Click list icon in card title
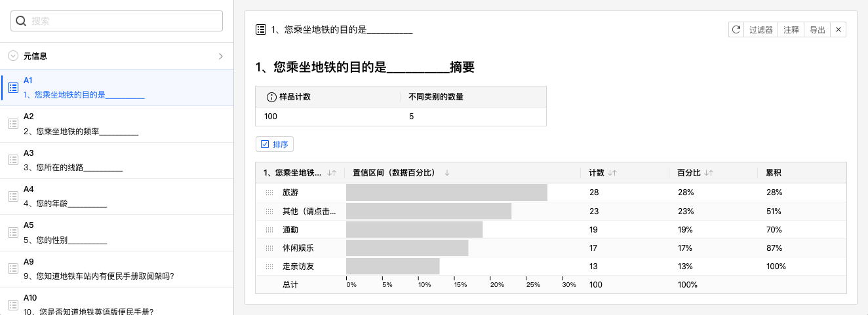868x315 pixels. 261,29
